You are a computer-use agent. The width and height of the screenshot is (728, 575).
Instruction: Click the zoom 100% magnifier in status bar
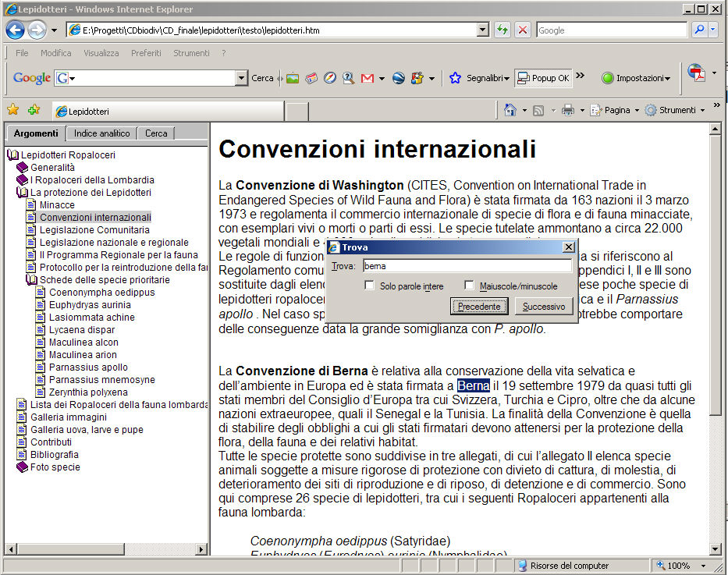coord(661,566)
